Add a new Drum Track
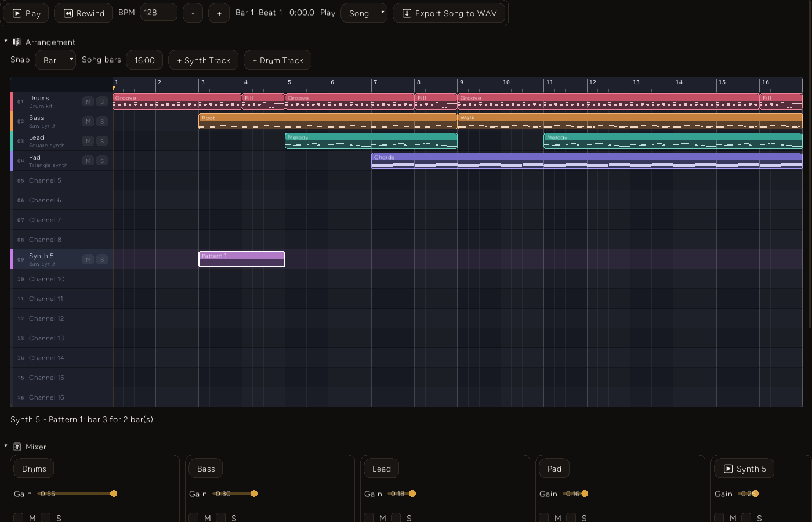This screenshot has width=812, height=522. tap(278, 60)
